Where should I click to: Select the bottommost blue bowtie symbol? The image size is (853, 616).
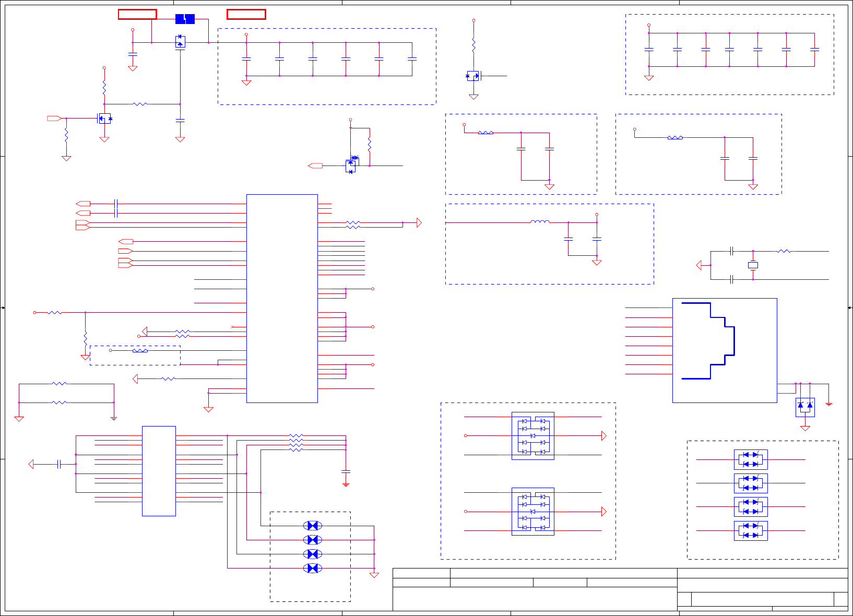pyautogui.click(x=313, y=568)
